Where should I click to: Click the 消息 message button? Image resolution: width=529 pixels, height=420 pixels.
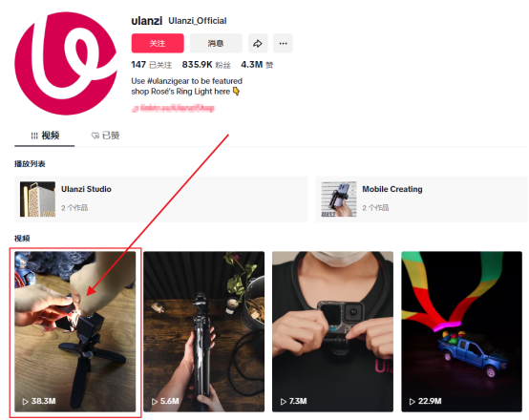(216, 43)
